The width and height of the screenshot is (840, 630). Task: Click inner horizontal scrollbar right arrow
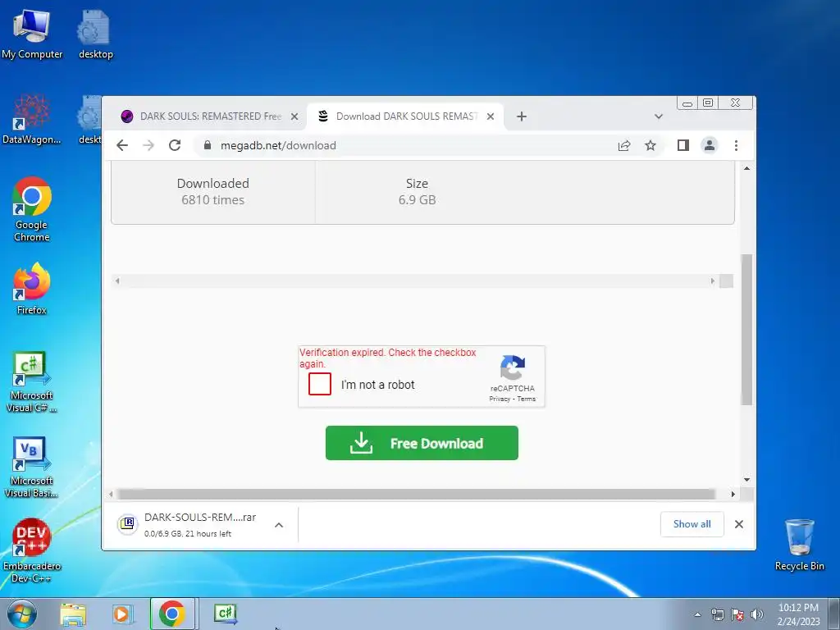[x=713, y=281]
